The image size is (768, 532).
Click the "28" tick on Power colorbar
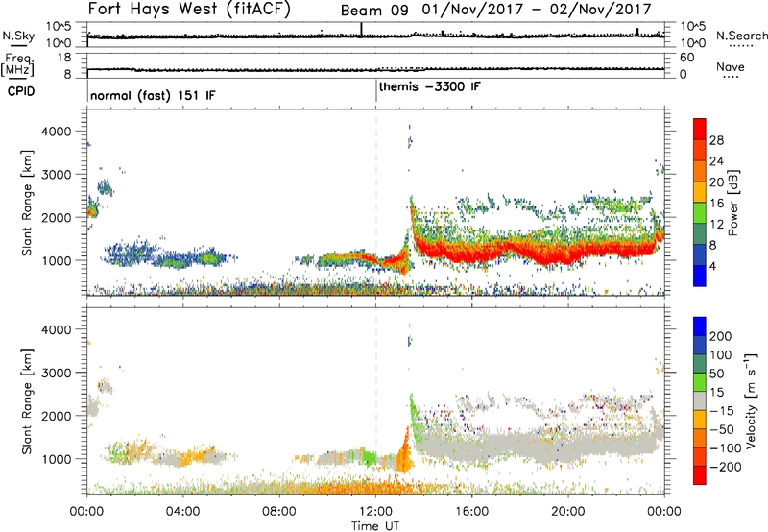coord(716,140)
